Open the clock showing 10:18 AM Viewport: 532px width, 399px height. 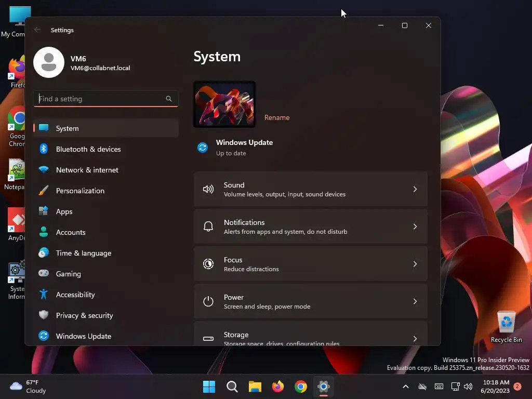point(495,387)
